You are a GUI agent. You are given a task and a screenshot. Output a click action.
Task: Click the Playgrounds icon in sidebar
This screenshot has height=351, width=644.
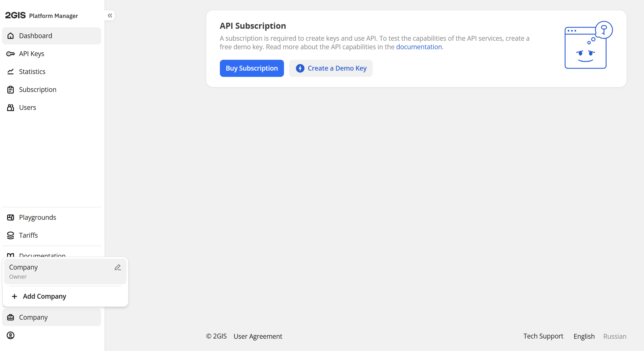pos(11,217)
